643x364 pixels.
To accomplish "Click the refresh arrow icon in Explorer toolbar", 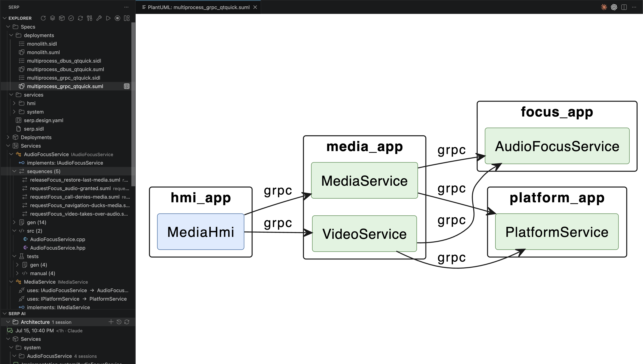I will 43,18.
